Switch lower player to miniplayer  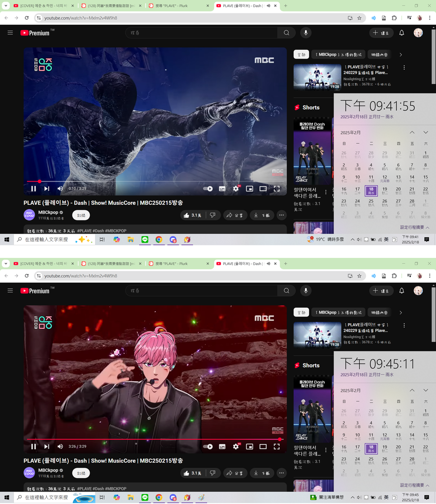249,446
